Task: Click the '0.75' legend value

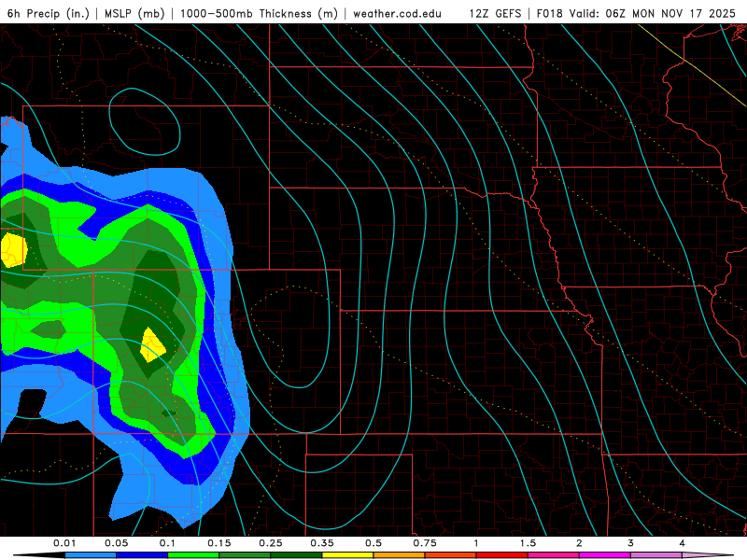Action: click(x=425, y=543)
